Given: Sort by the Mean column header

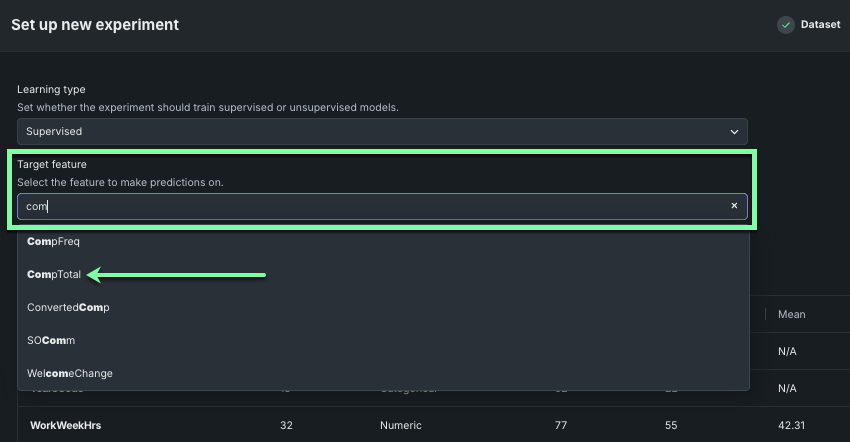Looking at the screenshot, I should 792,314.
